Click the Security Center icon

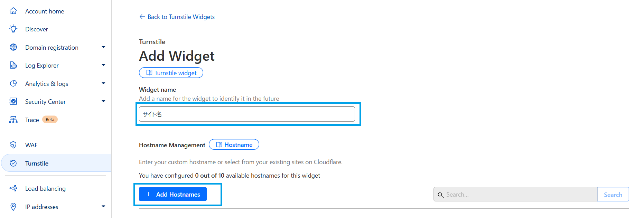tap(13, 101)
